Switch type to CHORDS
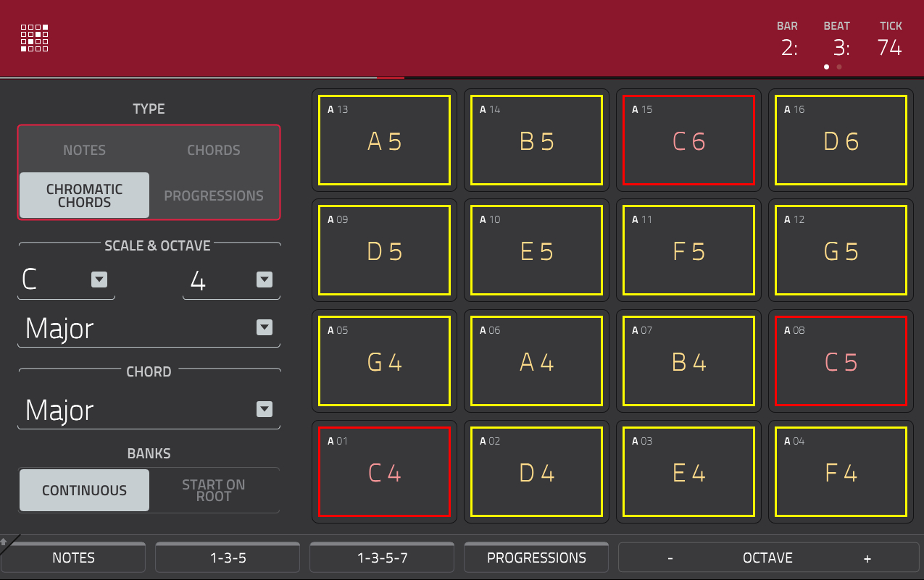Viewport: 924px width, 580px height. [x=213, y=150]
